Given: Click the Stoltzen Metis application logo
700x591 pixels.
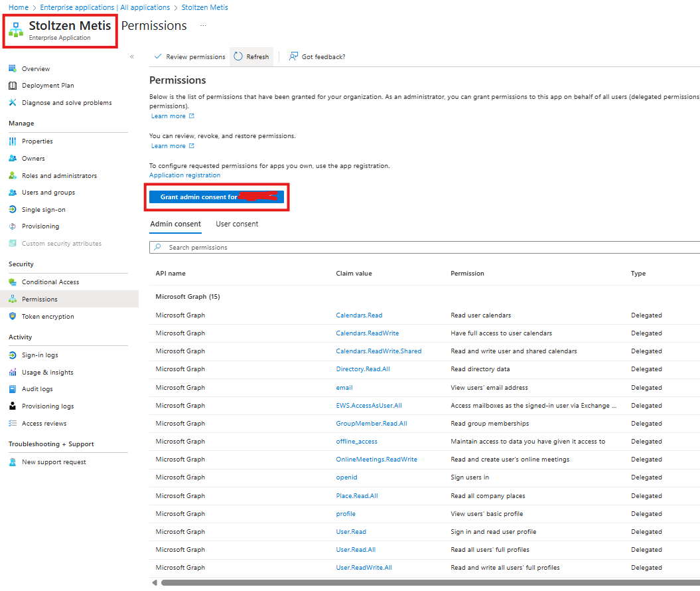Looking at the screenshot, I should 16,30.
